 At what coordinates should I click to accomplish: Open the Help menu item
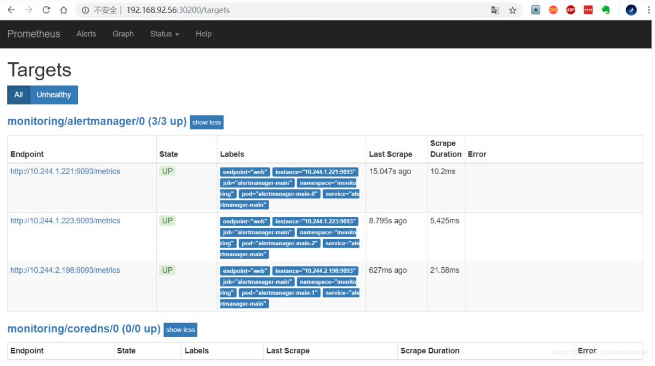click(203, 34)
